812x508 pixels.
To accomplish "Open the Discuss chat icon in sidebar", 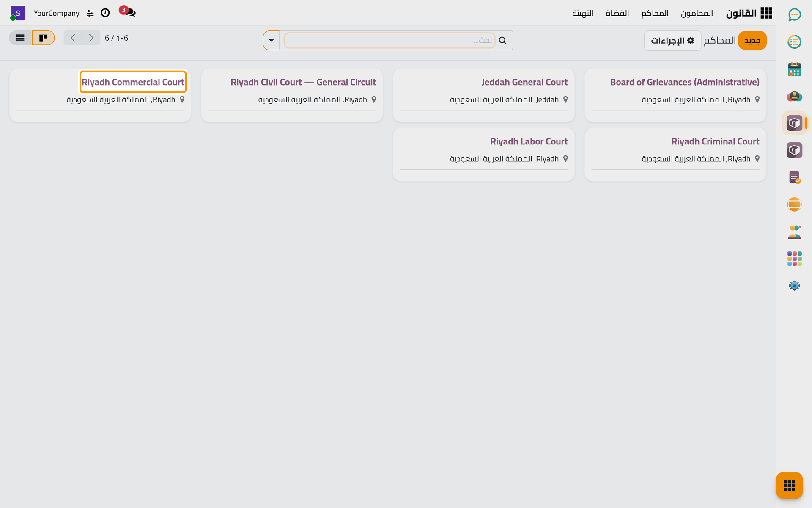I will [794, 15].
